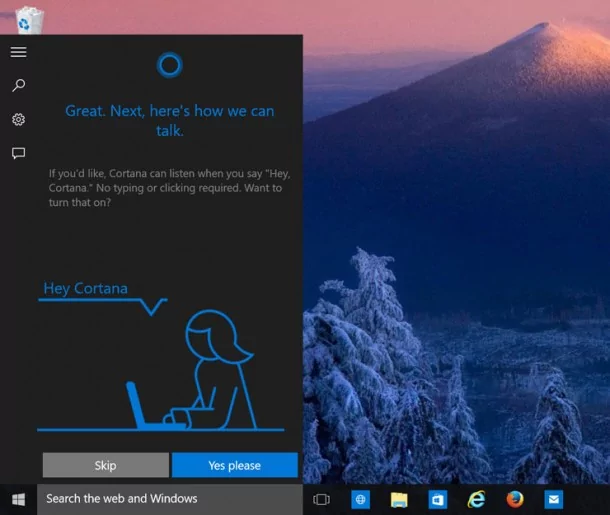Open Cortana settings gear icon

pyautogui.click(x=18, y=119)
